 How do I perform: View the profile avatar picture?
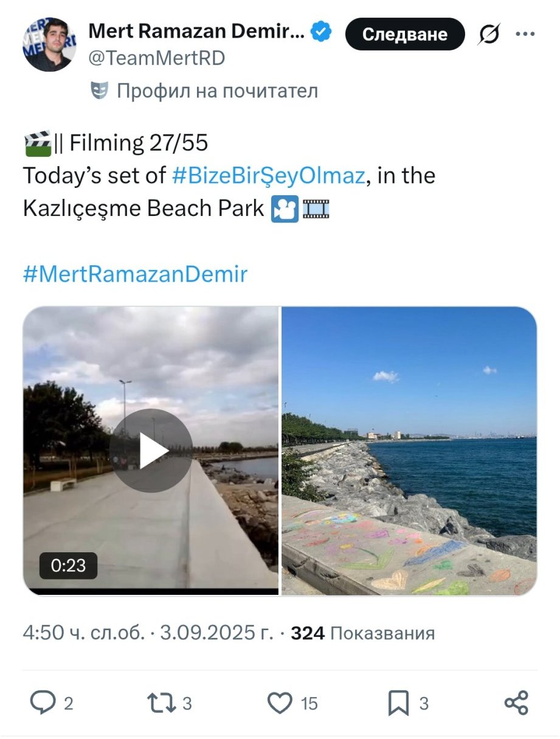pyautogui.click(x=49, y=45)
